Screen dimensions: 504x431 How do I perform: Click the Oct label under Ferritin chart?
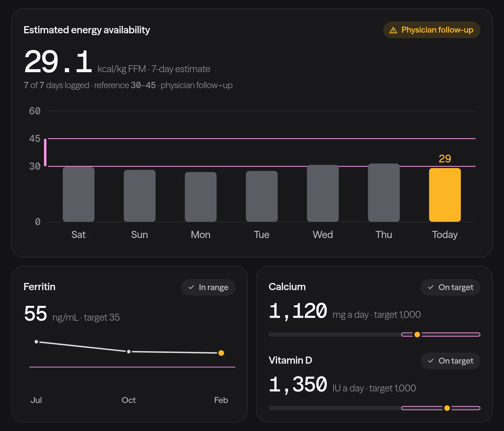(129, 400)
